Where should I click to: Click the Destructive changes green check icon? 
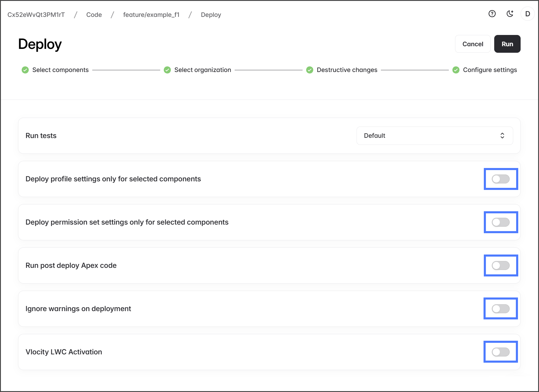[x=310, y=70]
